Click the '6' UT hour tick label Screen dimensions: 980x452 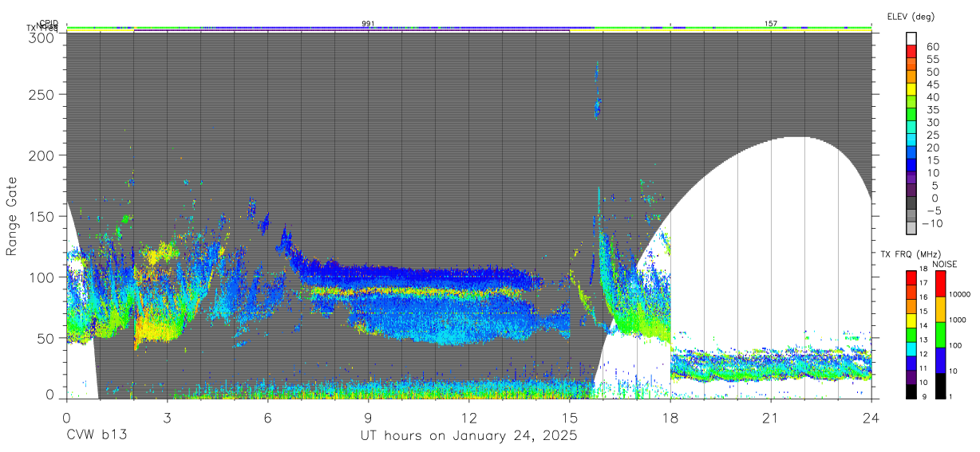pos(267,417)
